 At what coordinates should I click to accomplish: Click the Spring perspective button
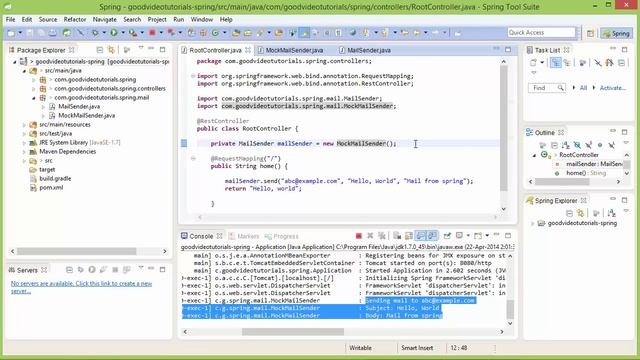tap(616, 33)
